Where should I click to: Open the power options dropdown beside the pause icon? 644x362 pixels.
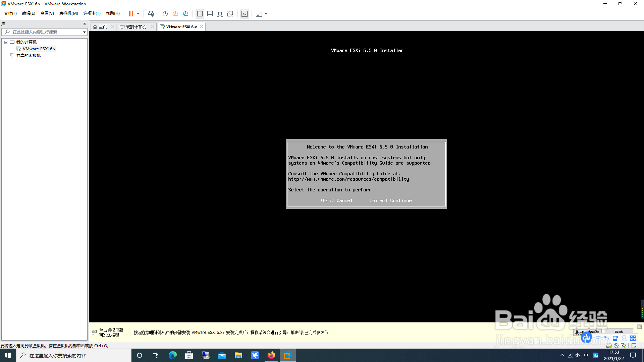click(138, 14)
